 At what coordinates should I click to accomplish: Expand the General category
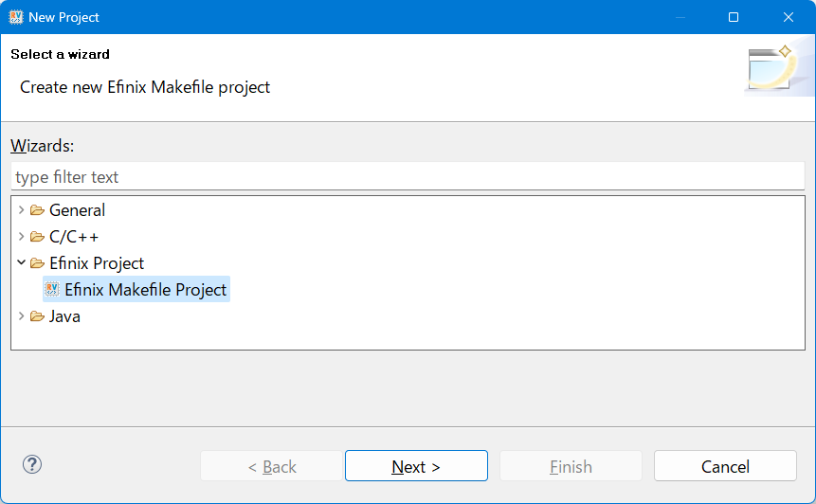point(22,210)
